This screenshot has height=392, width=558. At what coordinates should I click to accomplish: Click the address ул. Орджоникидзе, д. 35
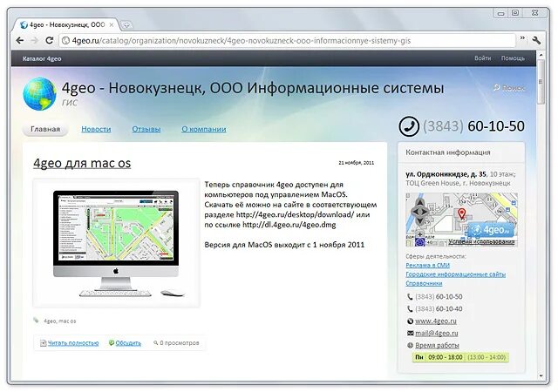[446, 174]
